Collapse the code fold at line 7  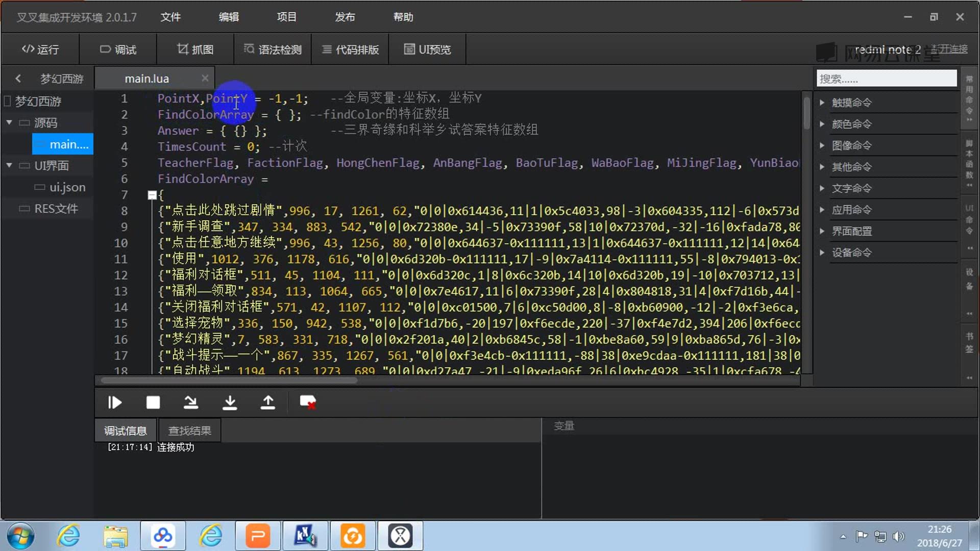point(152,195)
